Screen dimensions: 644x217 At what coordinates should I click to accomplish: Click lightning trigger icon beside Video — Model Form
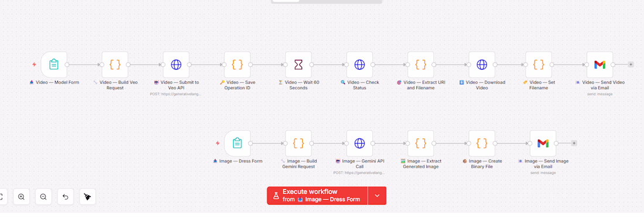35,65
